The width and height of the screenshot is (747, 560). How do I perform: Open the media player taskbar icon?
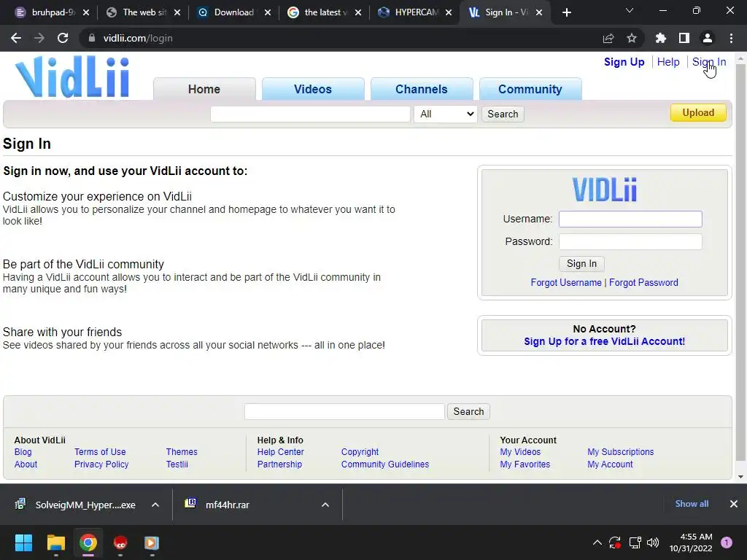[x=152, y=542]
